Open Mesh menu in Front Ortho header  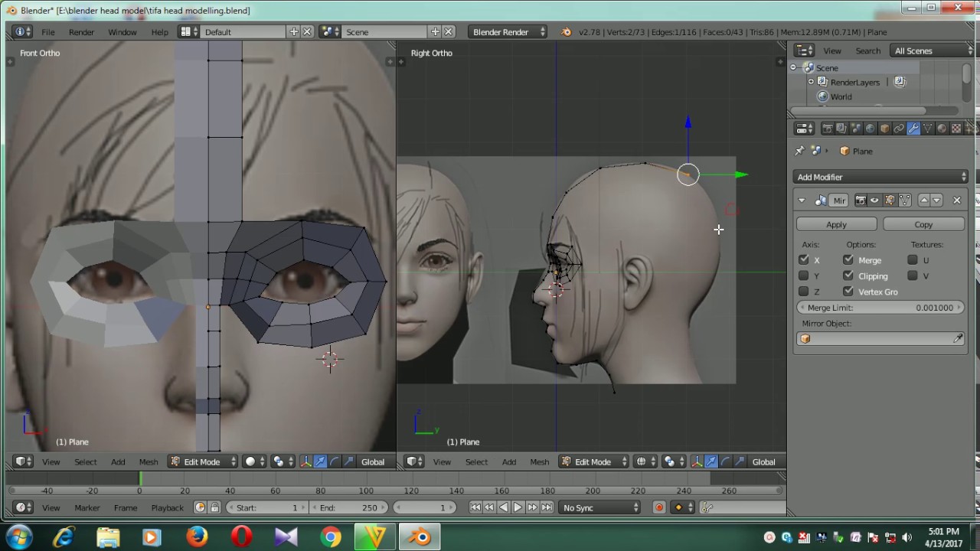point(149,461)
